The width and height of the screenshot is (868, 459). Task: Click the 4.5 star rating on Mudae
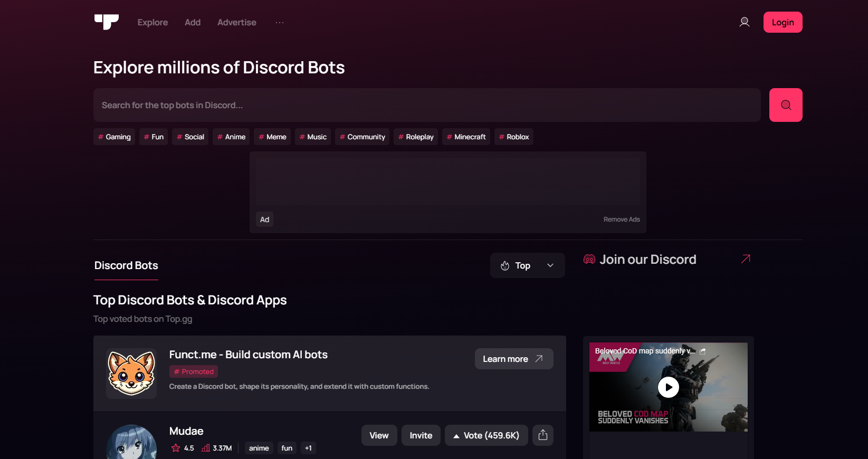tap(183, 448)
